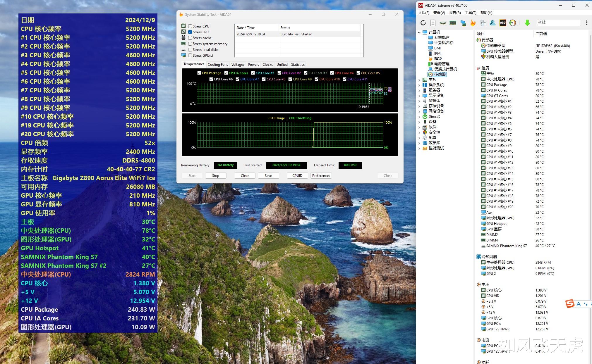Screen dimensions: 592x364
Task: Click the Refresh icon in AIDA64 toolbar
Action: (x=423, y=23)
